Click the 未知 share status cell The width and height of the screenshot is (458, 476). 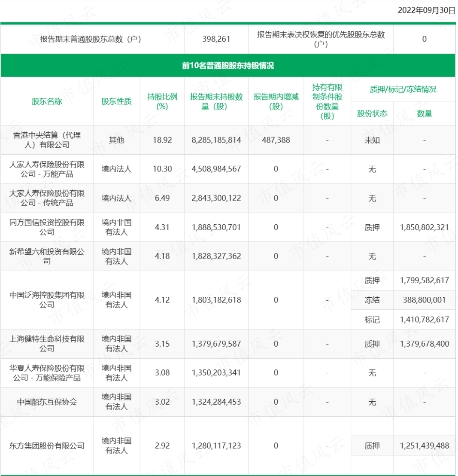tap(372, 140)
